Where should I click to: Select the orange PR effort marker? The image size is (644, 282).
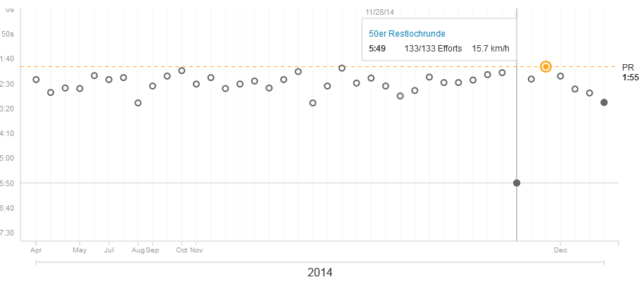coord(545,66)
